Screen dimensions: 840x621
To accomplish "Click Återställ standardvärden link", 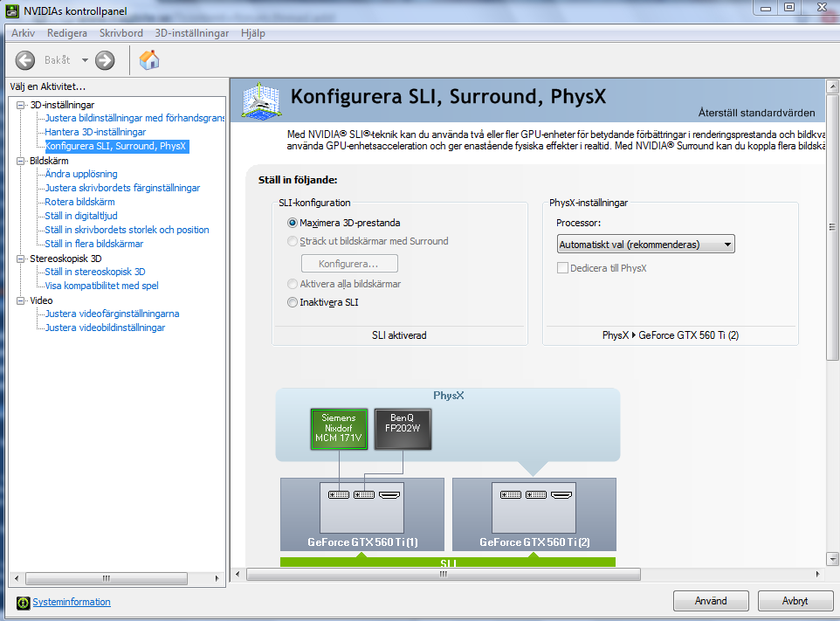I will (x=756, y=113).
